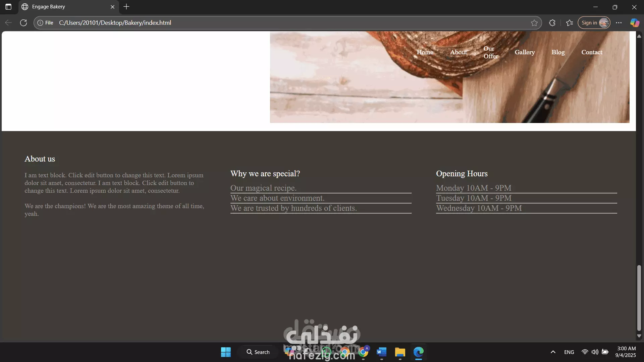Open the Our Offer nav link
Screen dimensions: 644x362
tap(491, 52)
